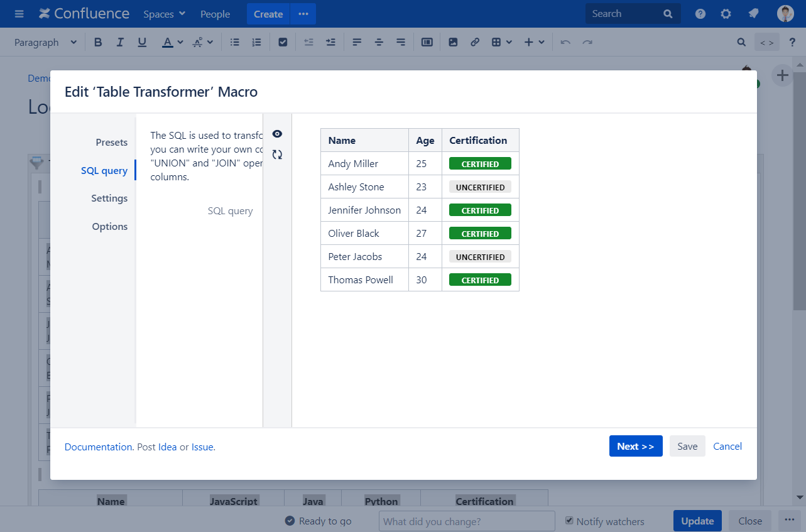
Task: Click the 'What did you change?' field
Action: click(466, 521)
